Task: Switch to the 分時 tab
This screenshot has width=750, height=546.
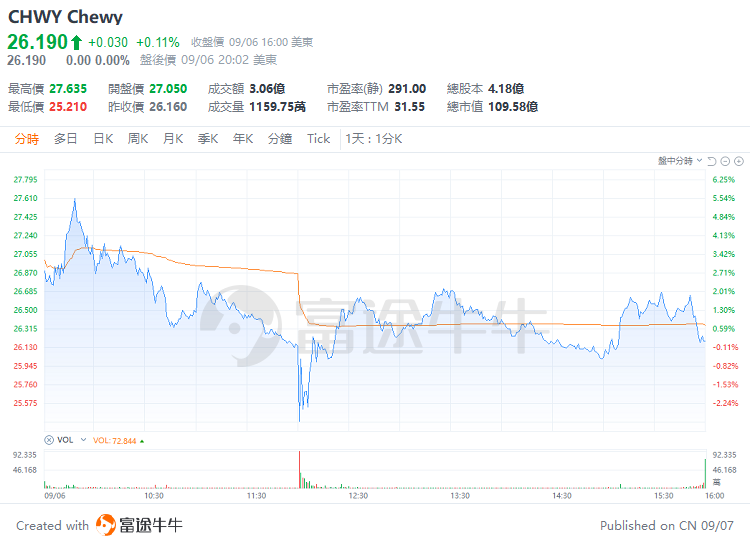Action: (x=27, y=139)
